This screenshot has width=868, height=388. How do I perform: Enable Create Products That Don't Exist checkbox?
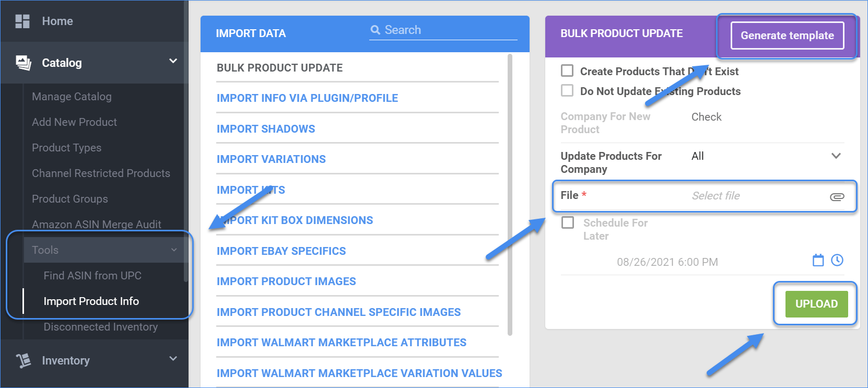point(567,70)
